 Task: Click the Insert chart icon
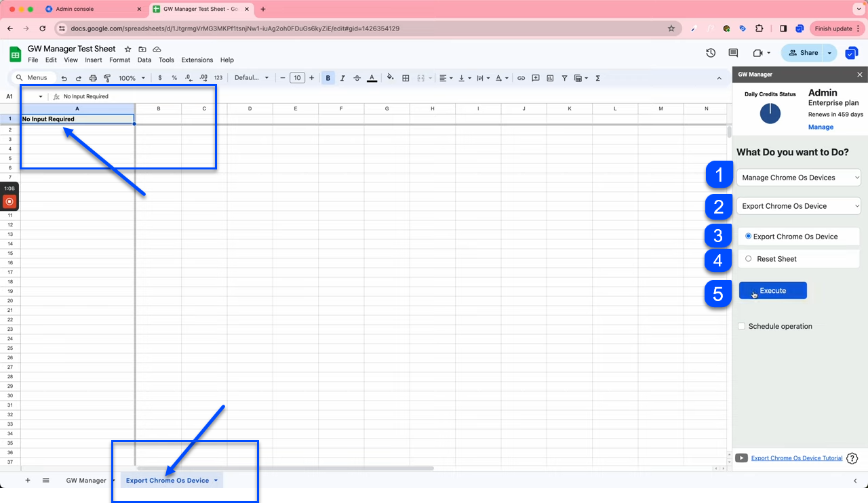550,78
